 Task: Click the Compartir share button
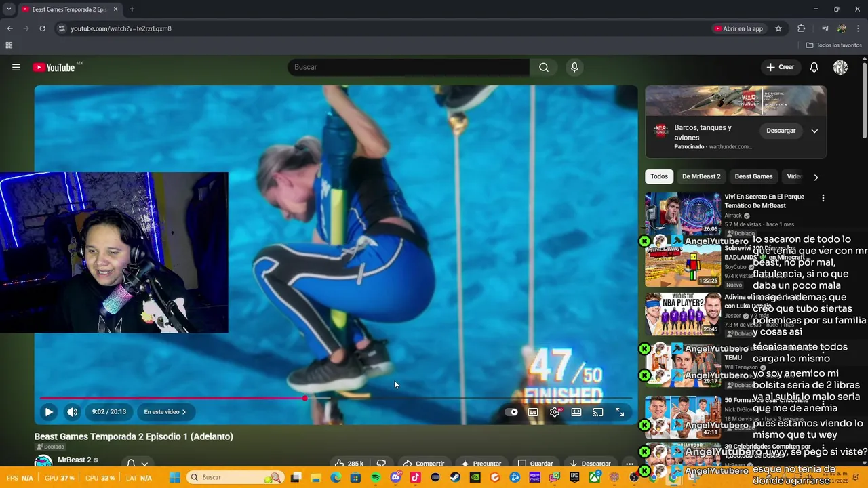coord(423,464)
